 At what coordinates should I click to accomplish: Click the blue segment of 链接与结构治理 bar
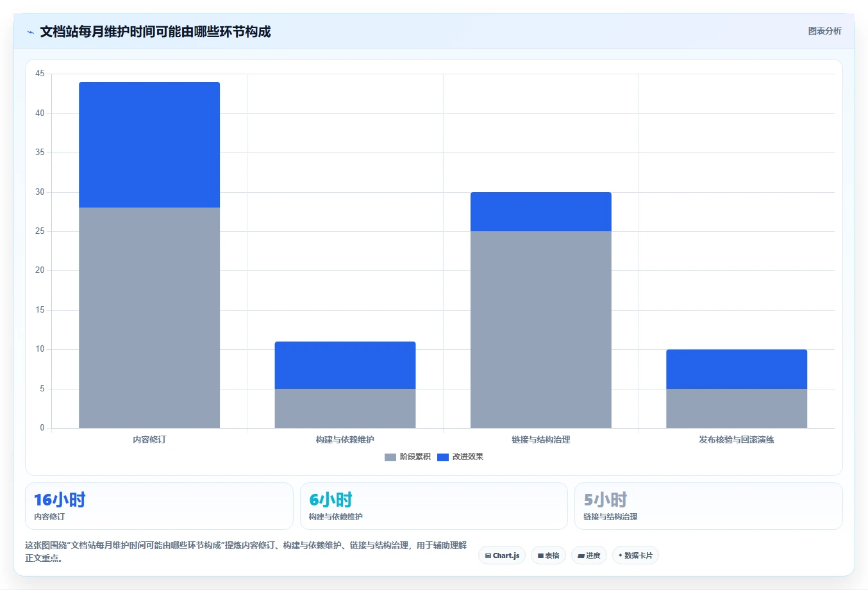(541, 211)
